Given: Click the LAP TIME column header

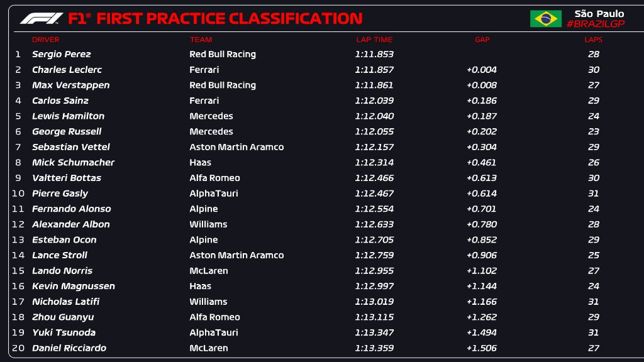Looking at the screenshot, I should pos(374,40).
